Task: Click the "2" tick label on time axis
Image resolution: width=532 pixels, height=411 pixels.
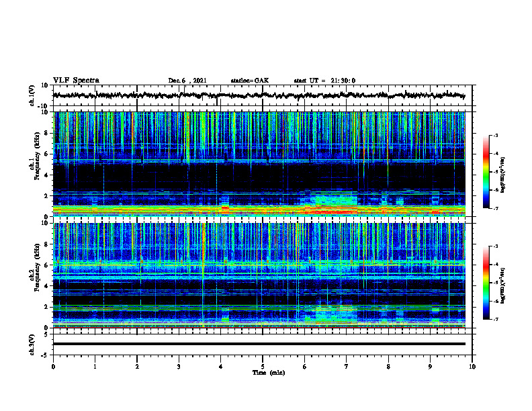Action: [137, 367]
